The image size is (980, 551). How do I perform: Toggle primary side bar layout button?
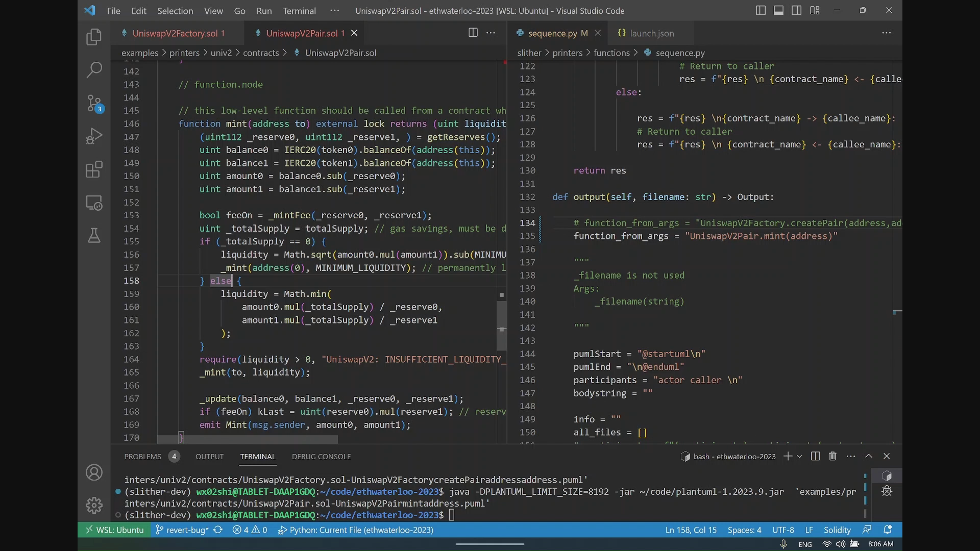761,10
